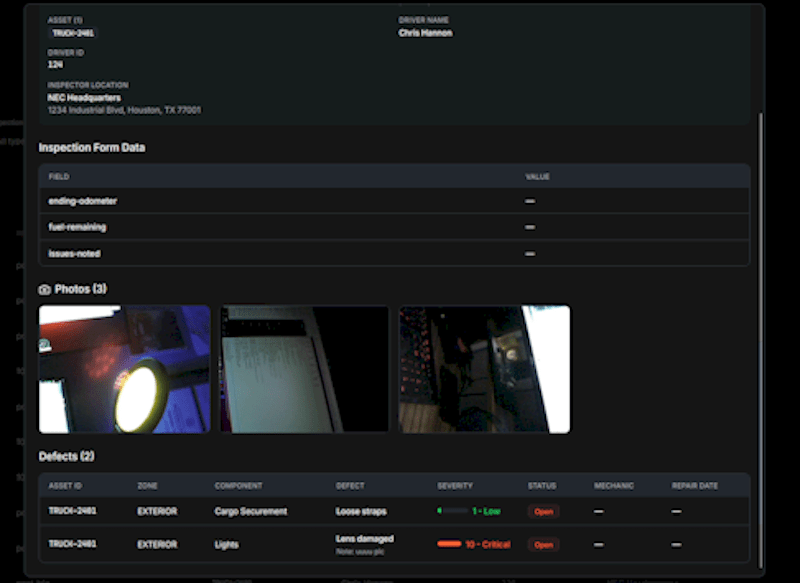Click the NEC Headquarters inspector location

click(x=84, y=98)
